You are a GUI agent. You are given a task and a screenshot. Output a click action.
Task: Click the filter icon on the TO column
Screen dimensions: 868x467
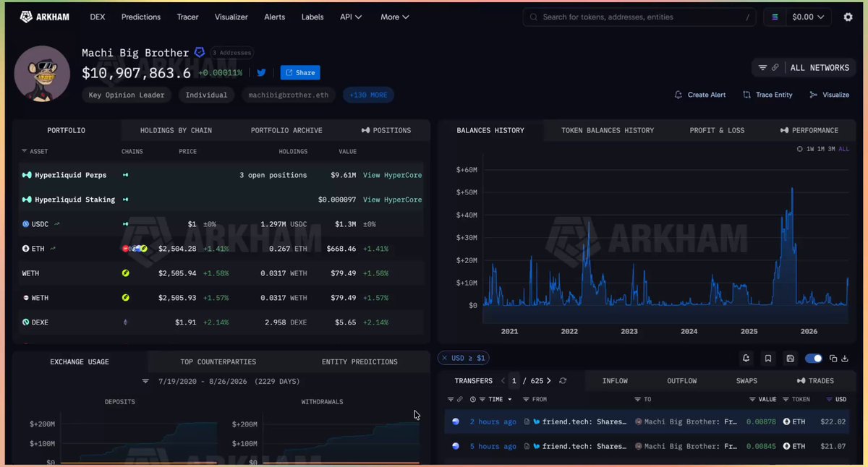pyautogui.click(x=637, y=399)
